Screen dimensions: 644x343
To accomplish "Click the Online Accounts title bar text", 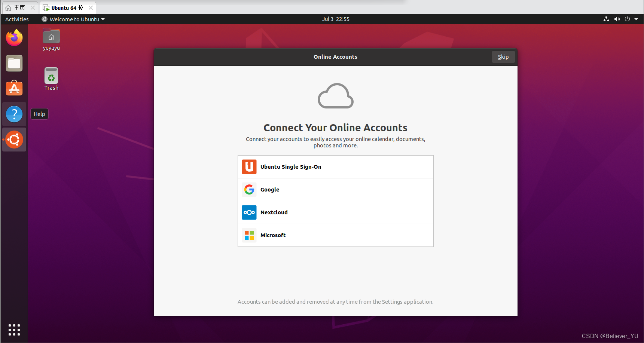I will [x=336, y=57].
